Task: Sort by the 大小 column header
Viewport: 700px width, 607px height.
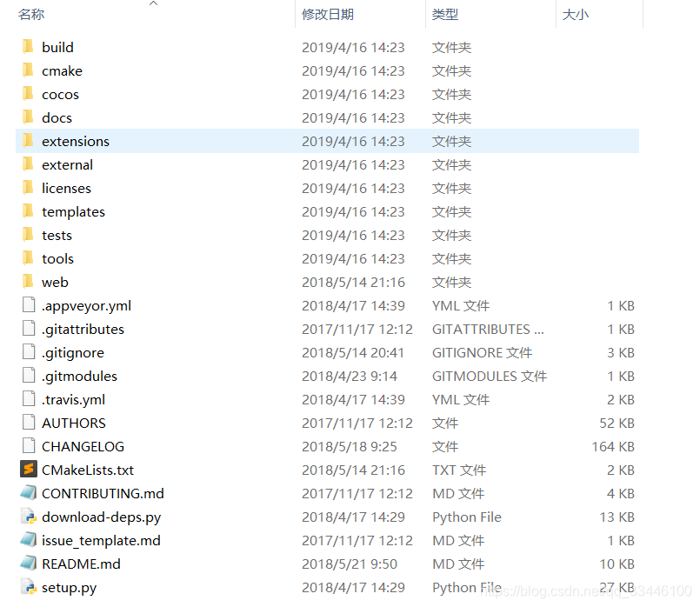Action: 576,14
